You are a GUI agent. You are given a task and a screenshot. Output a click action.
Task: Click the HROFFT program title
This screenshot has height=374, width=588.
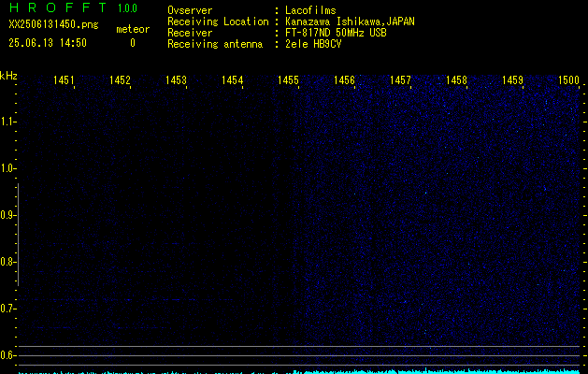click(58, 7)
